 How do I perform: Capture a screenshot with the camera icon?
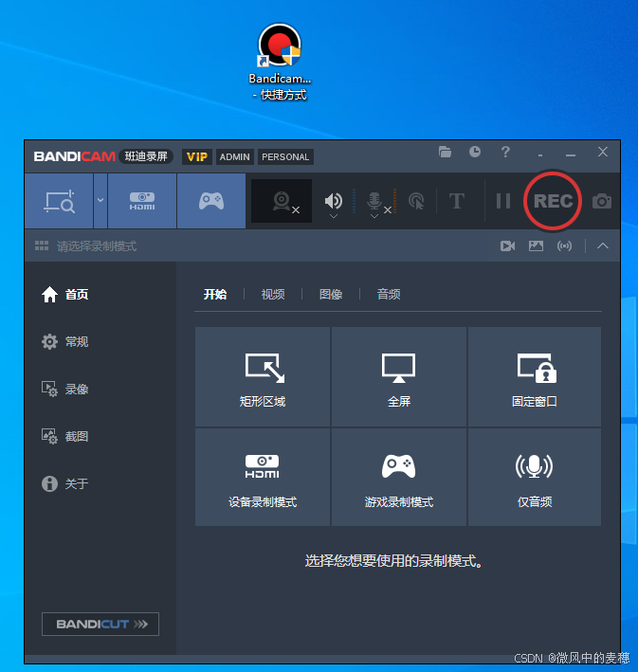[x=602, y=201]
